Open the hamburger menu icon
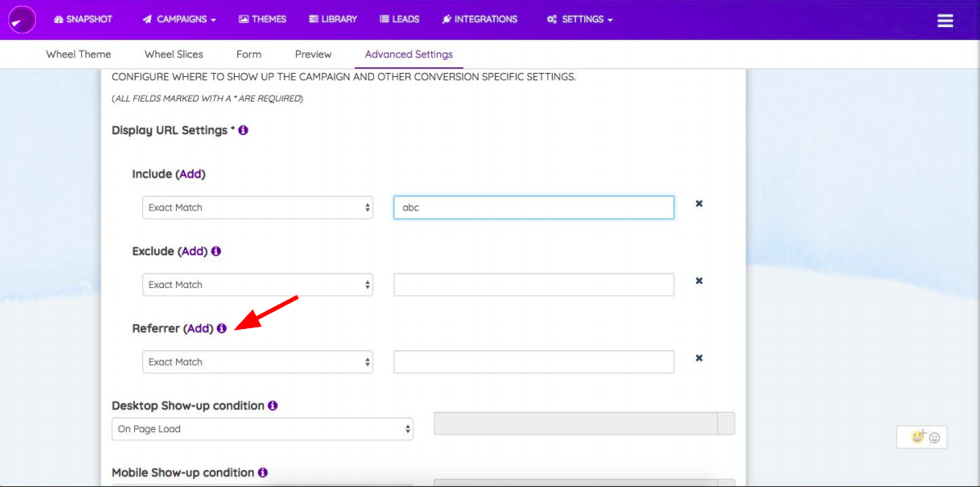Image resolution: width=980 pixels, height=487 pixels. click(x=945, y=20)
